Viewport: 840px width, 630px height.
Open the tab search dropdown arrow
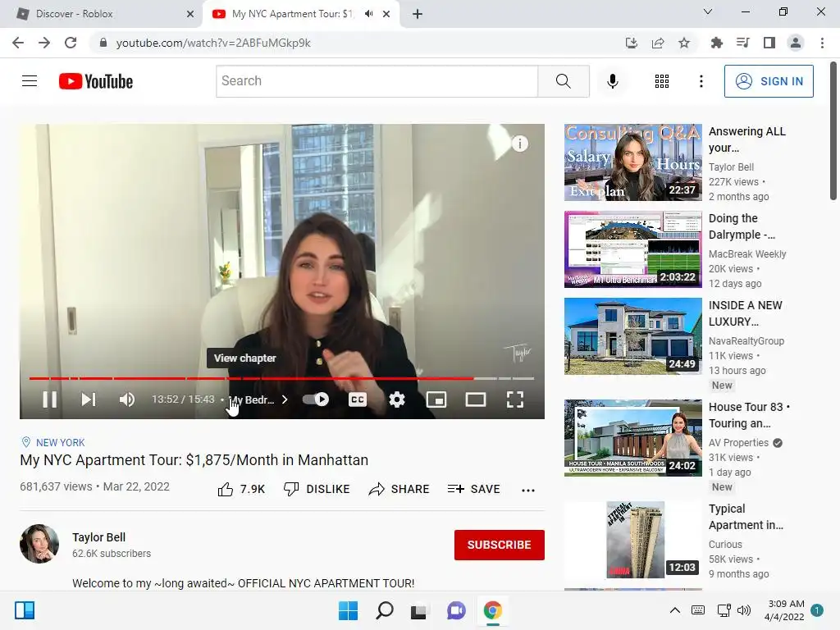point(708,11)
